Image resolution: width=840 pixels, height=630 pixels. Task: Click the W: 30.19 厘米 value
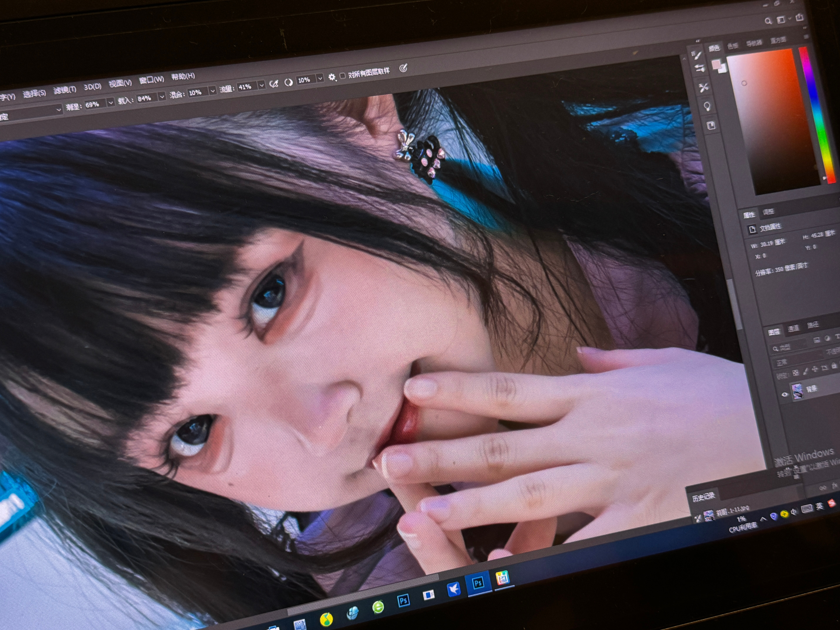tap(768, 243)
